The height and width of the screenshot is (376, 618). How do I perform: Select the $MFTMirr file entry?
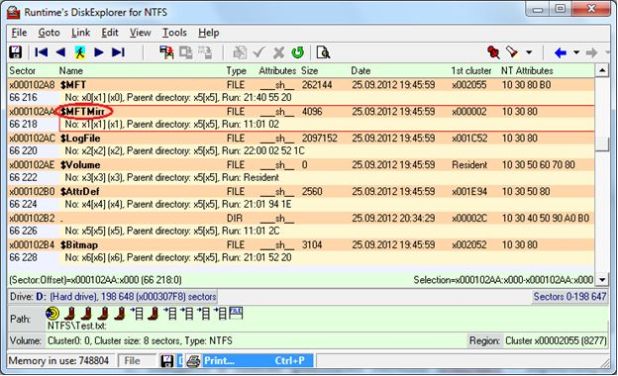tap(83, 112)
